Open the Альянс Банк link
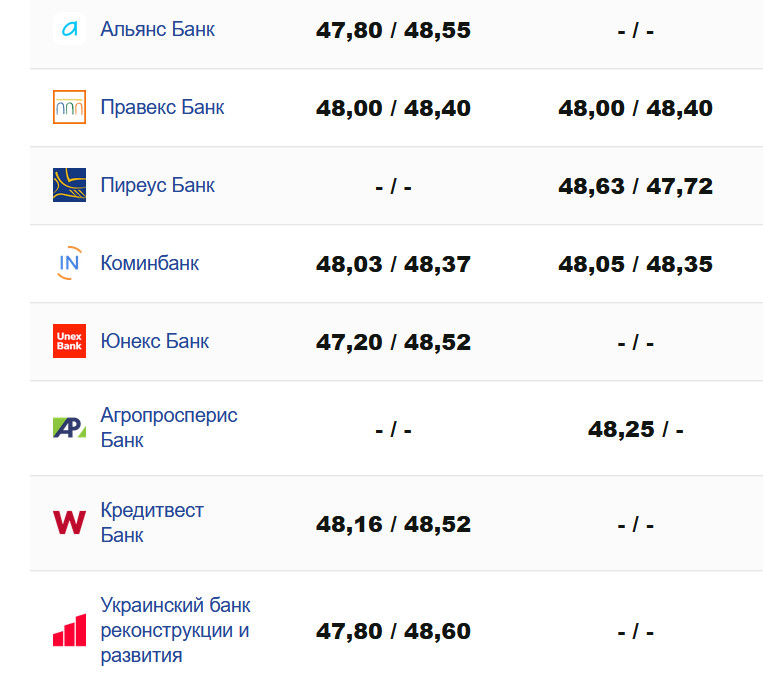This screenshot has width=763, height=690. point(157,29)
